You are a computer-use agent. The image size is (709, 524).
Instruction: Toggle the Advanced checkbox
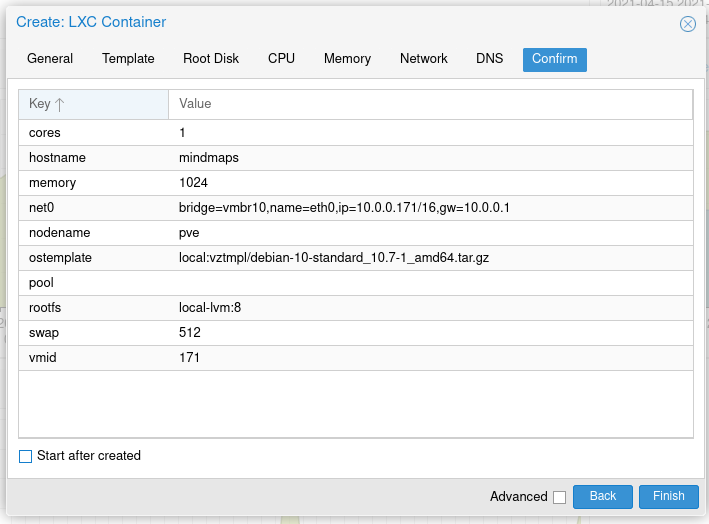pos(559,497)
